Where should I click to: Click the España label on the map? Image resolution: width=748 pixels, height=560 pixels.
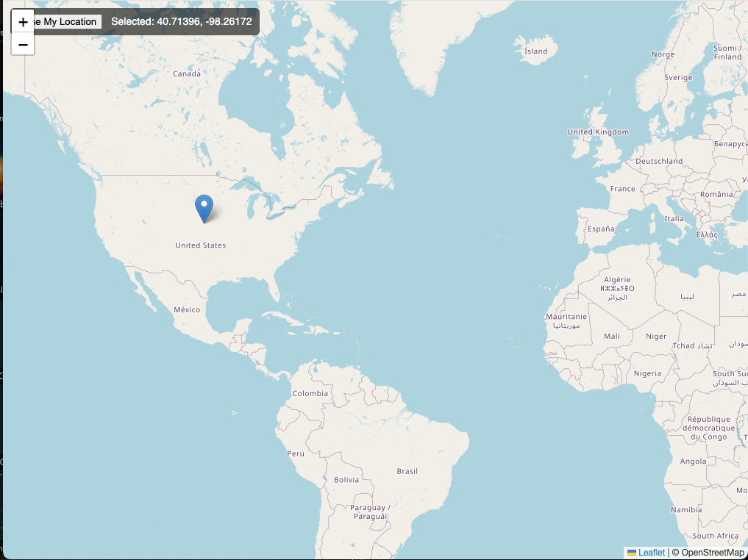[x=599, y=229]
